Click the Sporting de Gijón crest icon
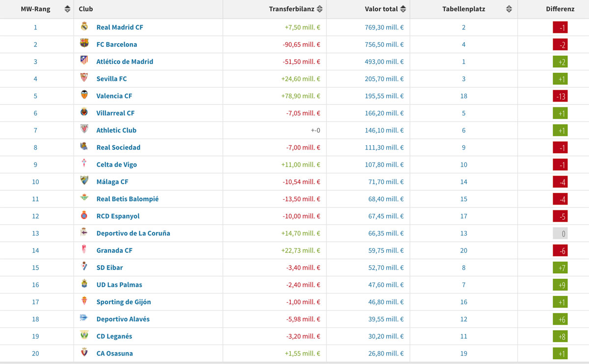 84,301
